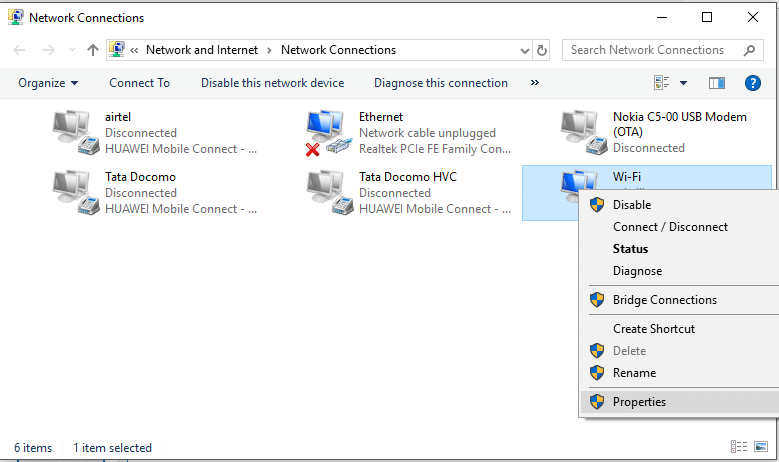
Task: Click Disable this network device
Action: pos(272,83)
